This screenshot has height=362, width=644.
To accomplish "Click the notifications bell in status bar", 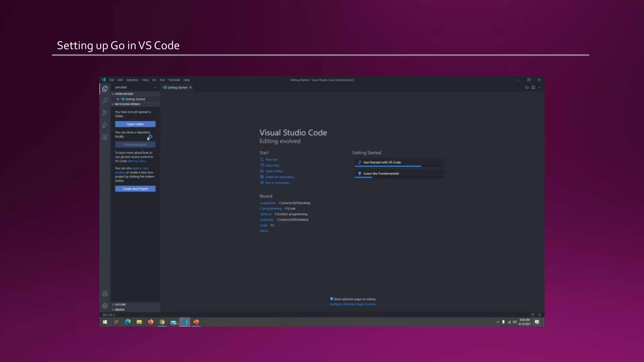I will click(539, 315).
